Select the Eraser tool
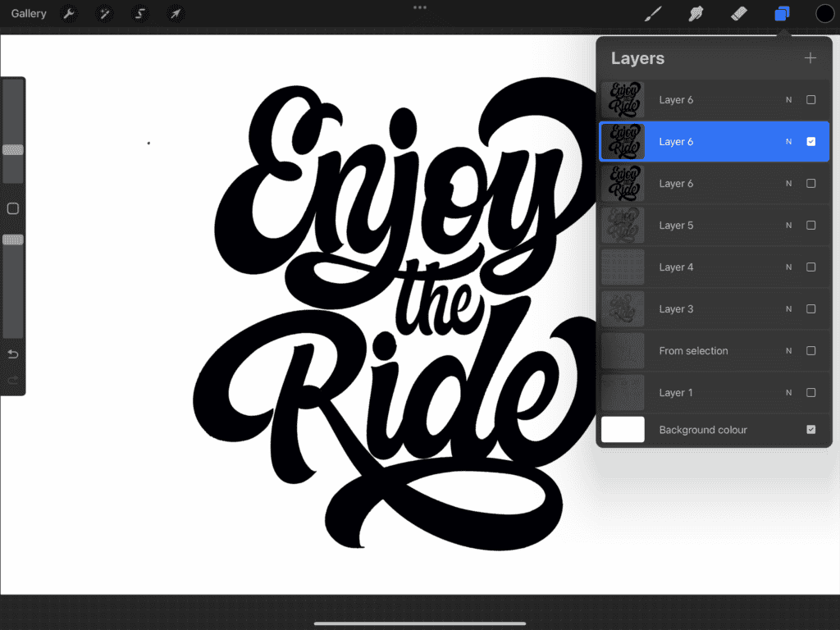 click(x=737, y=13)
